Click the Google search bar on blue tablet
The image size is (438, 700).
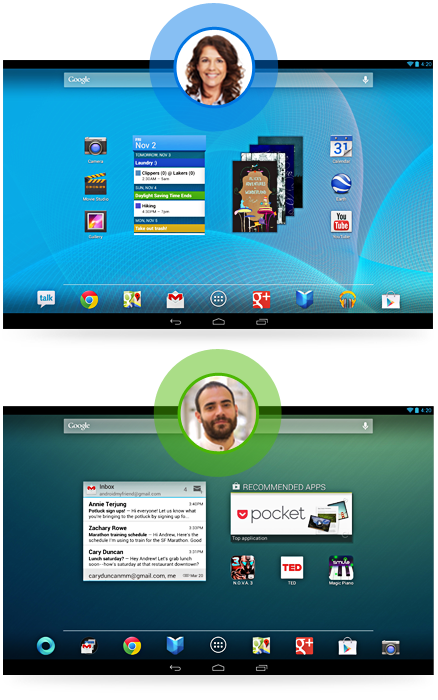click(218, 79)
